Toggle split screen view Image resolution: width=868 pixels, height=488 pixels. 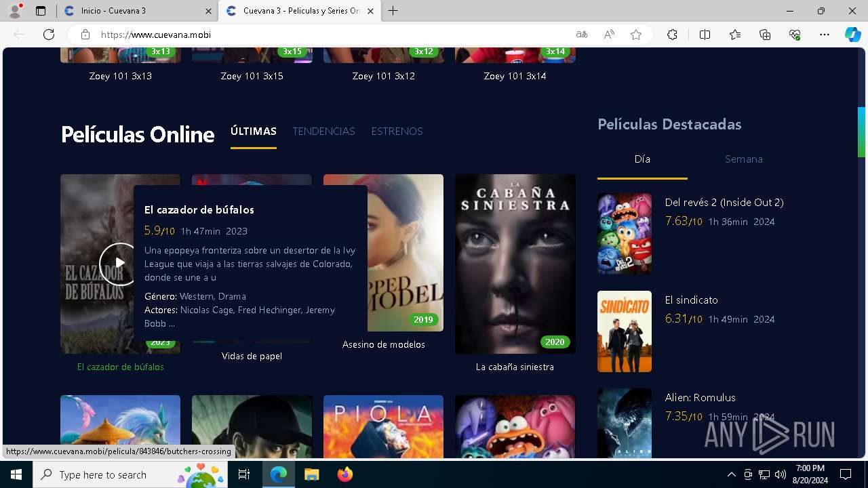[x=705, y=35]
